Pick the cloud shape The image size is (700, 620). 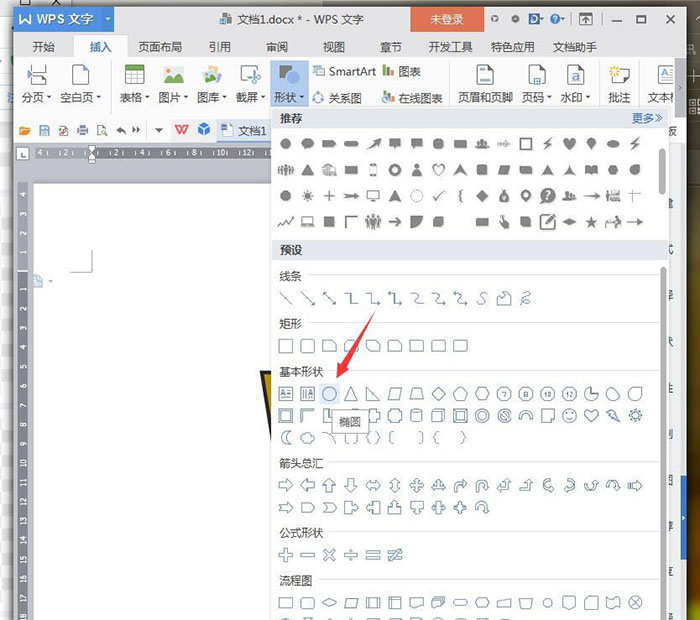(x=307, y=438)
